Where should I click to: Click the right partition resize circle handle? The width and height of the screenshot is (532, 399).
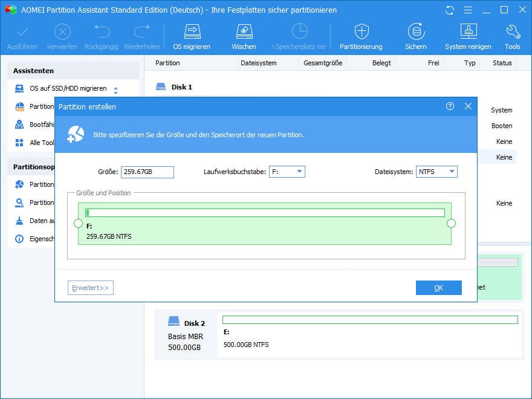[451, 224]
